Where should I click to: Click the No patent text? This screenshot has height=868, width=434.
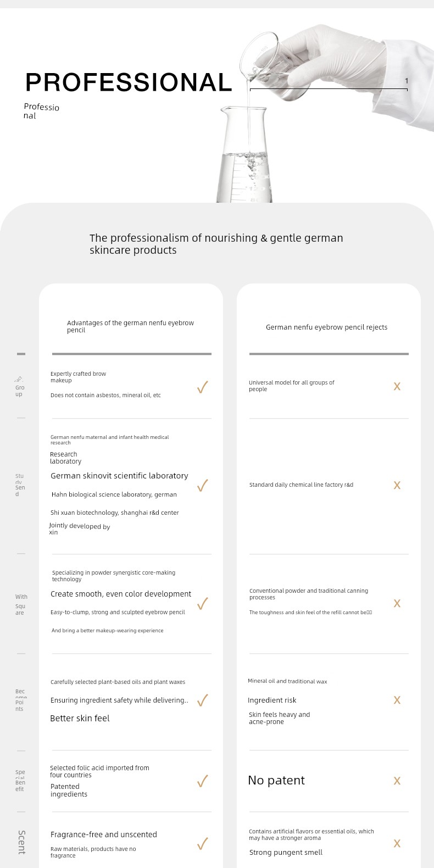(x=276, y=780)
